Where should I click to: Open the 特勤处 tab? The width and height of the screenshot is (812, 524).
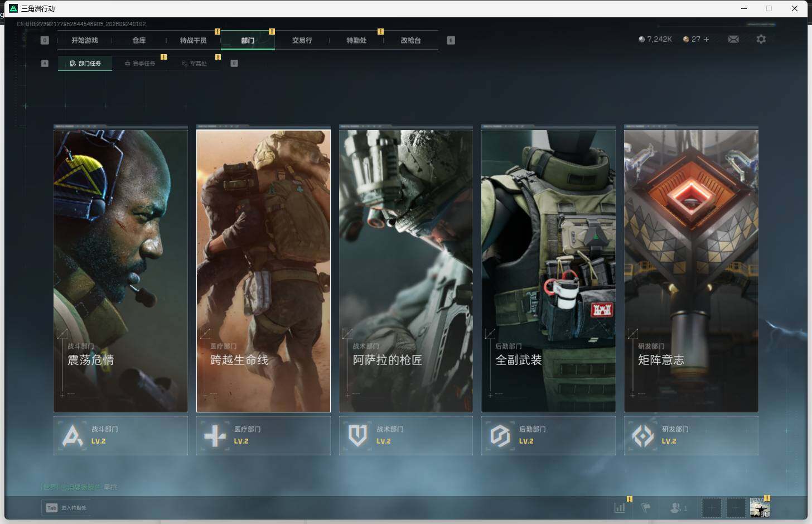point(356,40)
